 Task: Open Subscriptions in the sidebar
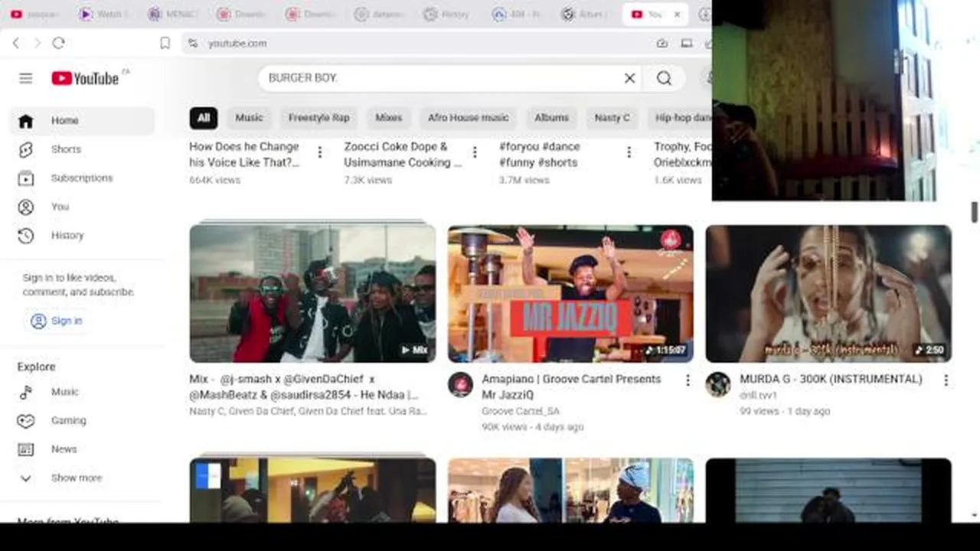coord(82,178)
